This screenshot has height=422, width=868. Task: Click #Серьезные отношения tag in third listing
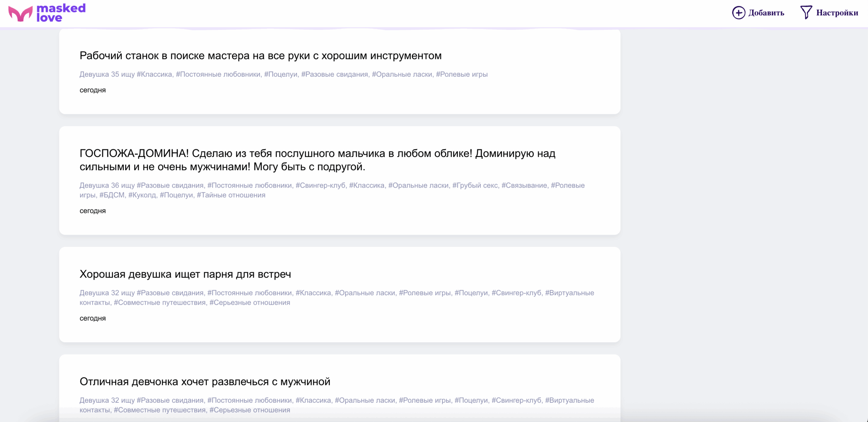[x=250, y=303]
